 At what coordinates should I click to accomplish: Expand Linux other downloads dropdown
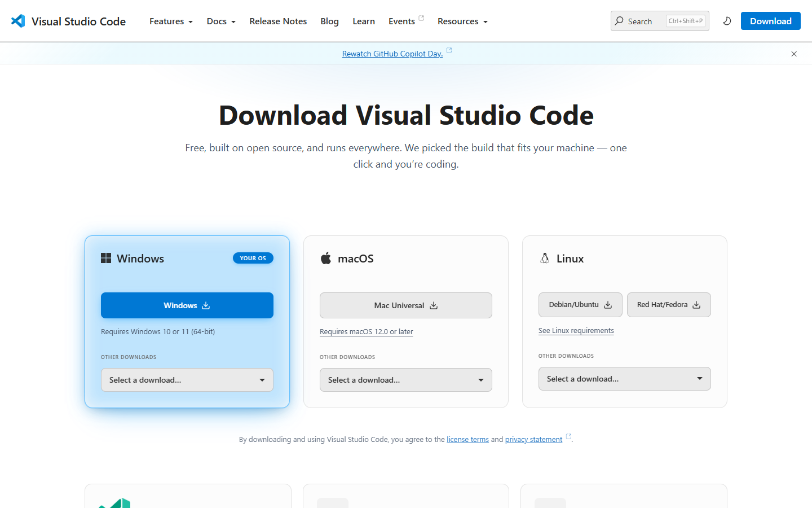625,379
